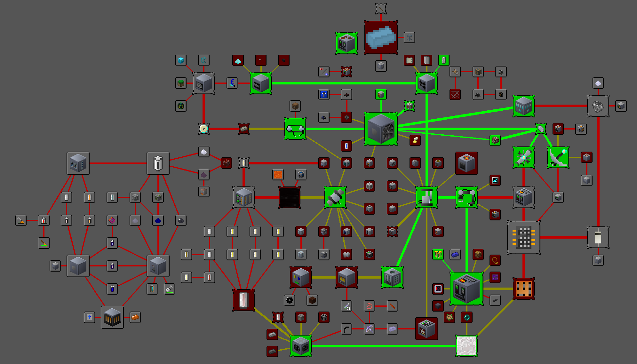Expand the circuit breadboard milestone node
The width and height of the screenshot is (637, 364).
pyautogui.click(x=524, y=238)
